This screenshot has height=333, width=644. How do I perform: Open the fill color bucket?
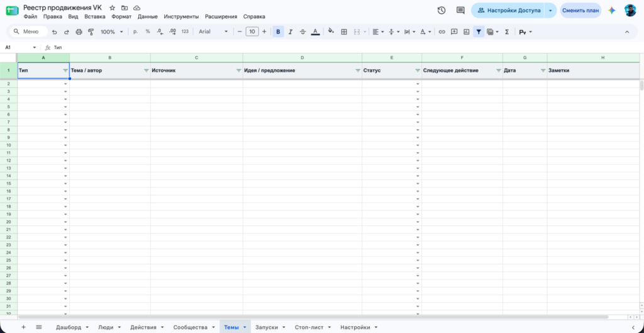(331, 31)
